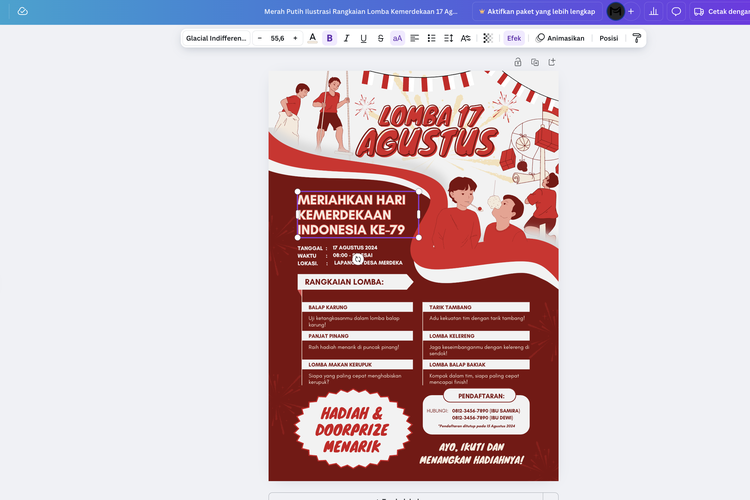
Task: Select the 17 AGUSTUS 2024 date text
Action: (355, 248)
